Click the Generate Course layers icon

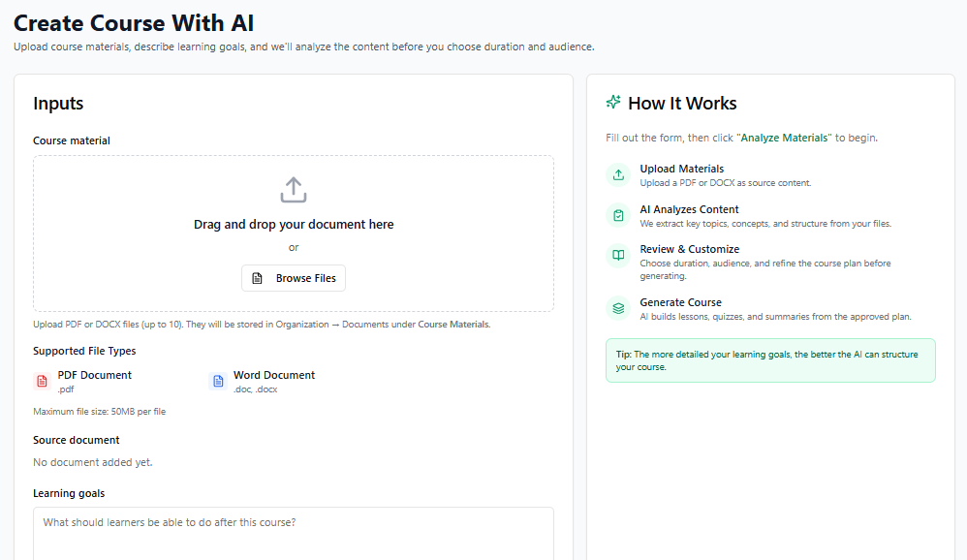(618, 308)
